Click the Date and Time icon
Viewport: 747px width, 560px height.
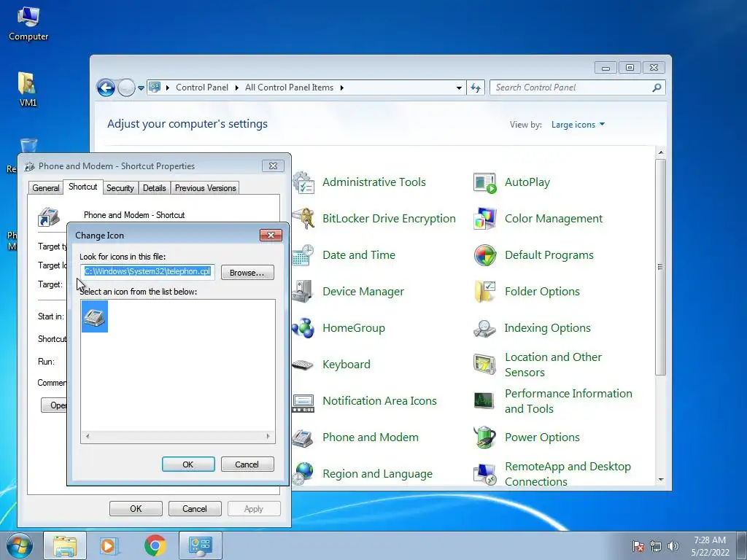pos(304,255)
